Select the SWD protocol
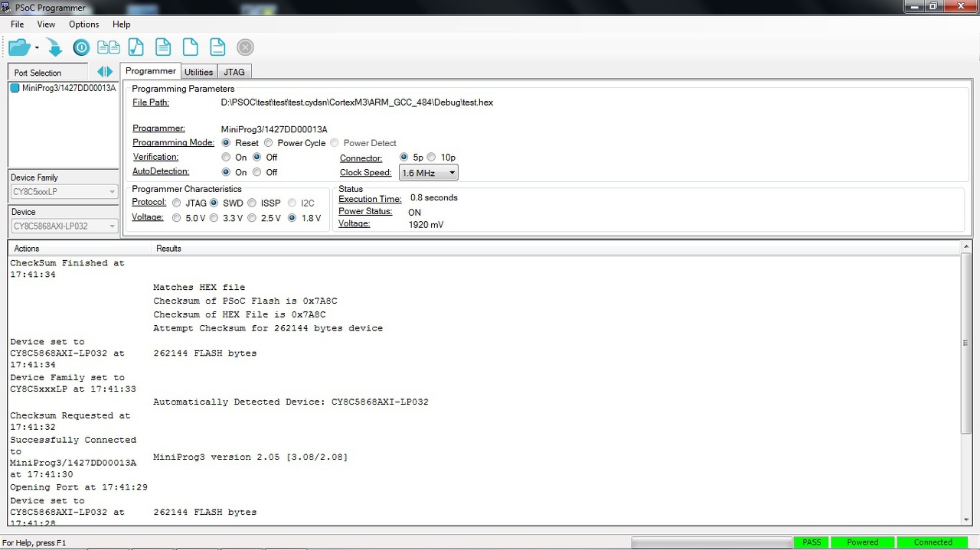The width and height of the screenshot is (980, 550). (x=214, y=203)
